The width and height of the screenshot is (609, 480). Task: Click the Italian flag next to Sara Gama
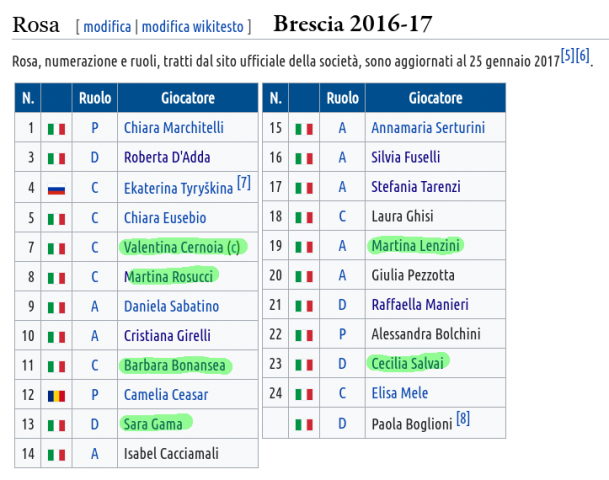[56, 425]
